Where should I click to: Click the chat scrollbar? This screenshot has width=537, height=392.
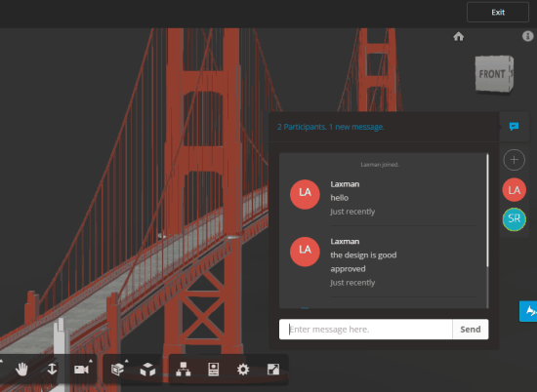click(487, 211)
